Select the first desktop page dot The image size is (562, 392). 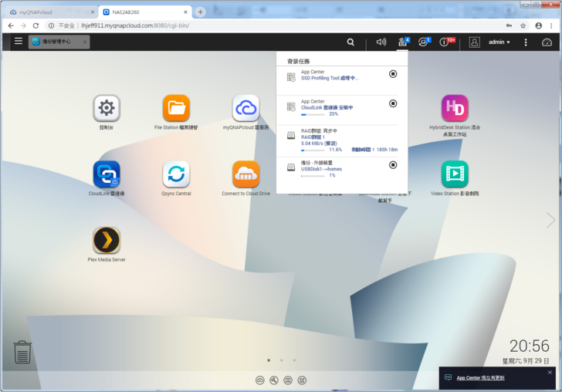269,360
